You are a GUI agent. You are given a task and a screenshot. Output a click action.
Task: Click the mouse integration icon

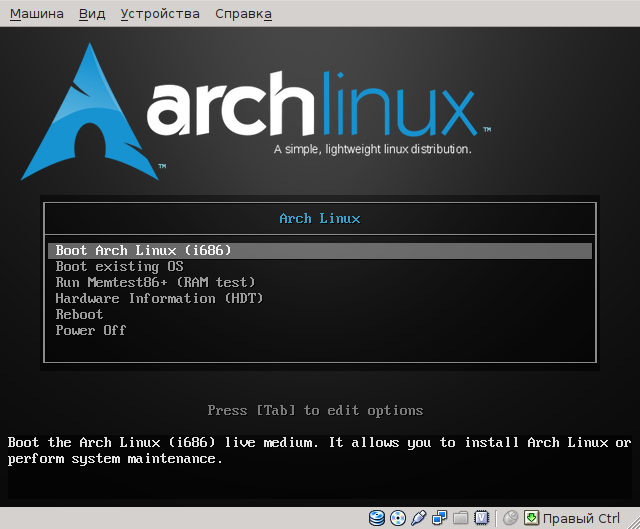point(510,518)
